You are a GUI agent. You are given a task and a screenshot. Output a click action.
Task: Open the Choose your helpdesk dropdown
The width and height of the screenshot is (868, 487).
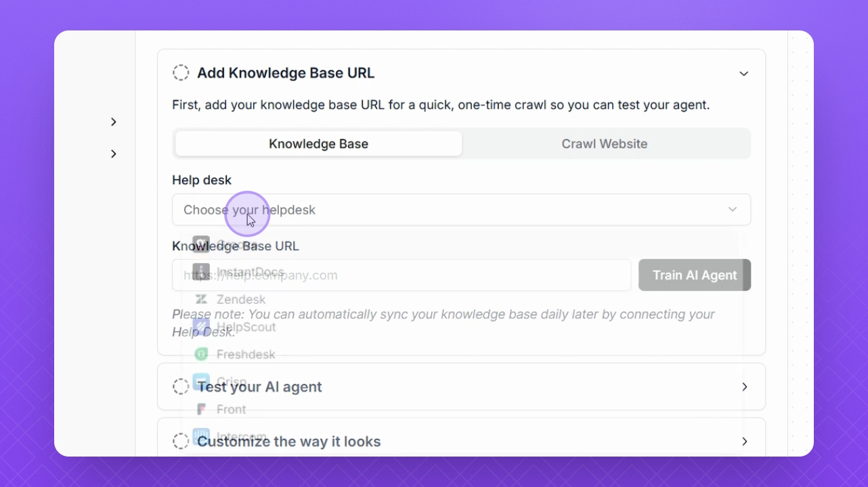pos(461,210)
